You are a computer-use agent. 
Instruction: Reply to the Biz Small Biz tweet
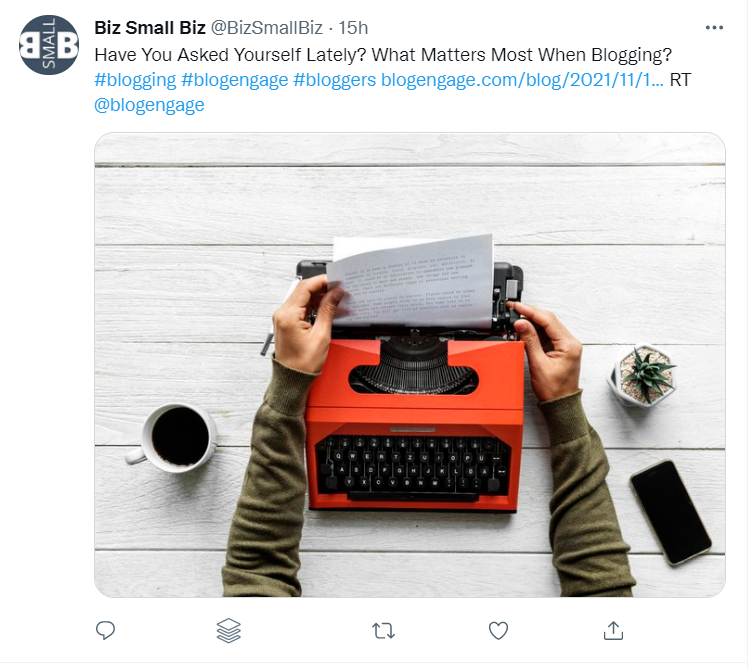point(105,630)
